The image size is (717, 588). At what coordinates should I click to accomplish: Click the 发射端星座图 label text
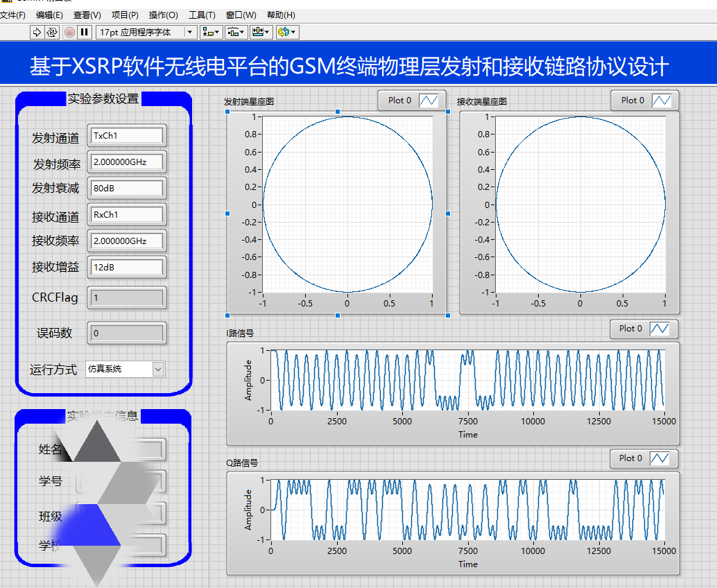pyautogui.click(x=249, y=101)
